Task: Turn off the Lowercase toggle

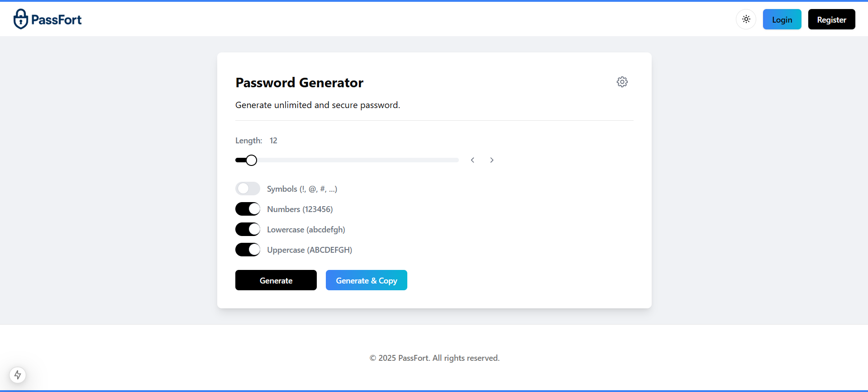Action: coord(248,229)
